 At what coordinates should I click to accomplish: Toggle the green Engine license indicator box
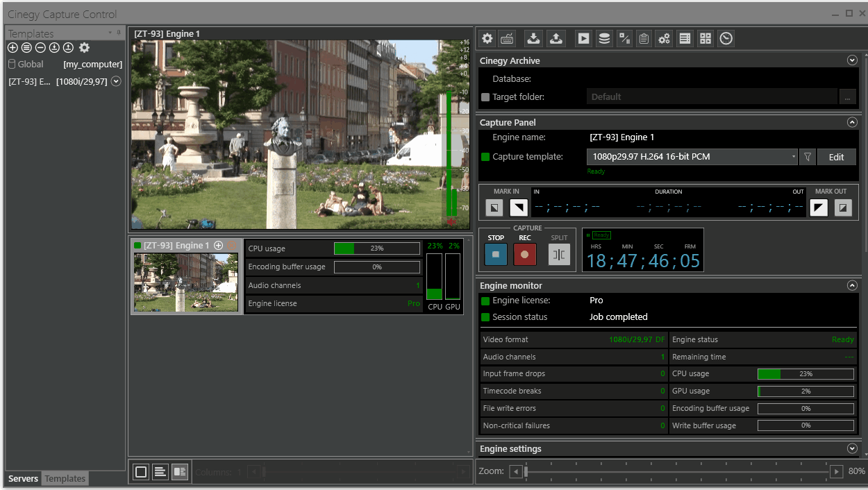pos(485,301)
